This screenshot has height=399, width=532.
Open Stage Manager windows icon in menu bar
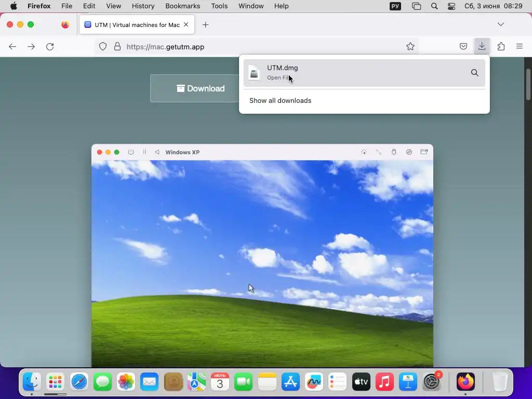tap(416, 6)
